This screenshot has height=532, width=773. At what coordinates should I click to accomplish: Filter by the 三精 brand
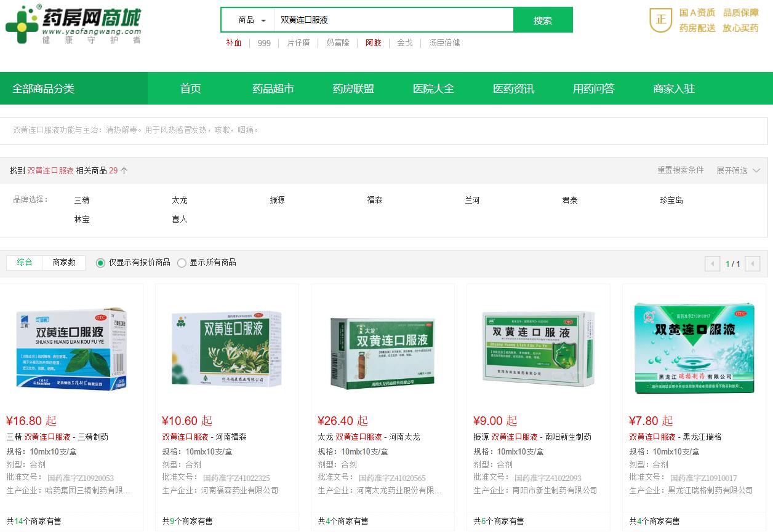click(82, 200)
